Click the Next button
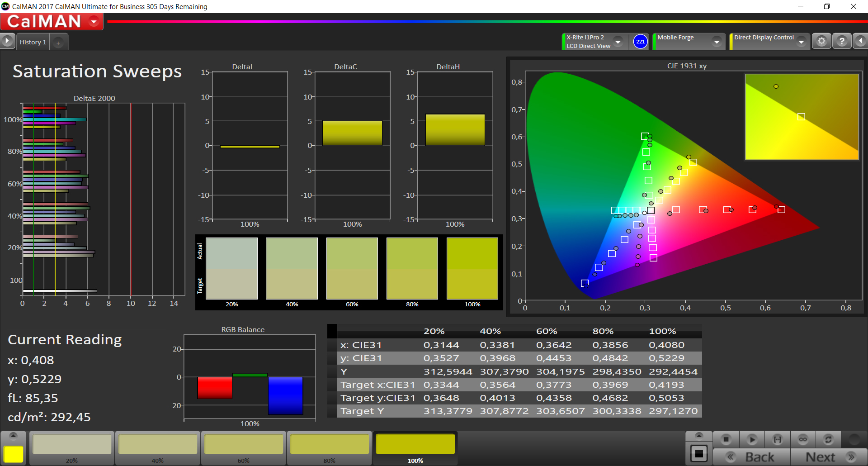The height and width of the screenshot is (466, 868). (829, 457)
